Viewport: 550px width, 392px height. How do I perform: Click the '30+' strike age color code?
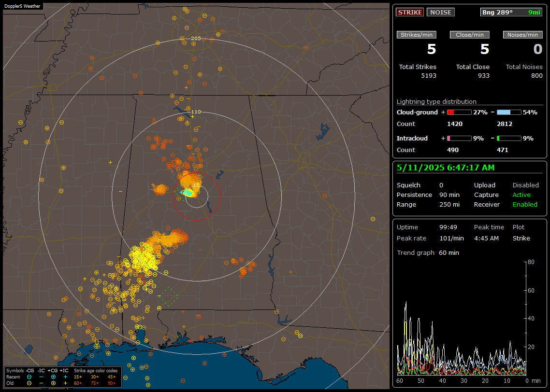(x=95, y=377)
